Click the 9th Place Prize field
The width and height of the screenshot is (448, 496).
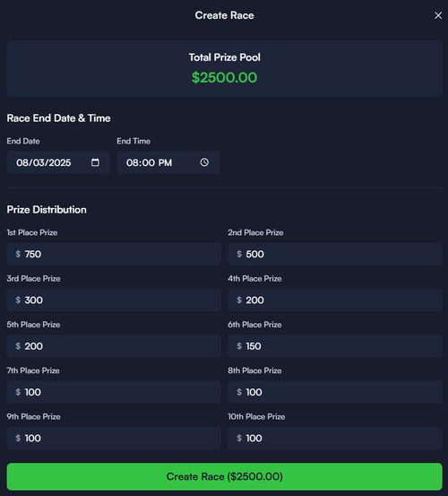pos(114,438)
